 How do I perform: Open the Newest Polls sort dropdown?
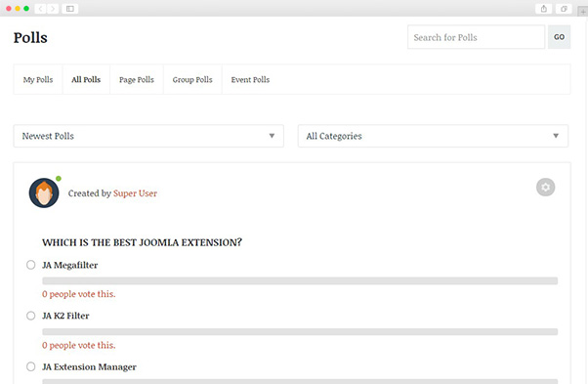(x=148, y=136)
